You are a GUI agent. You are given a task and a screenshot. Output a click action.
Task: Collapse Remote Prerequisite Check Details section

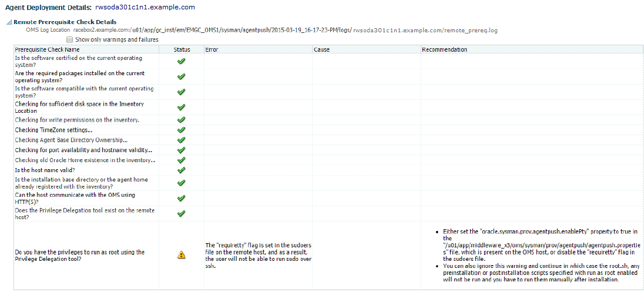pyautogui.click(x=9, y=22)
